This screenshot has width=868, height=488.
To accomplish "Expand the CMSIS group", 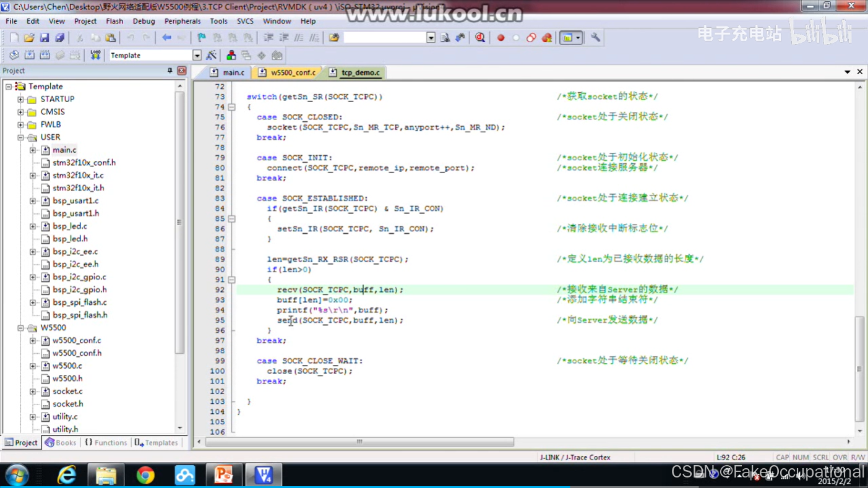I will (20, 112).
